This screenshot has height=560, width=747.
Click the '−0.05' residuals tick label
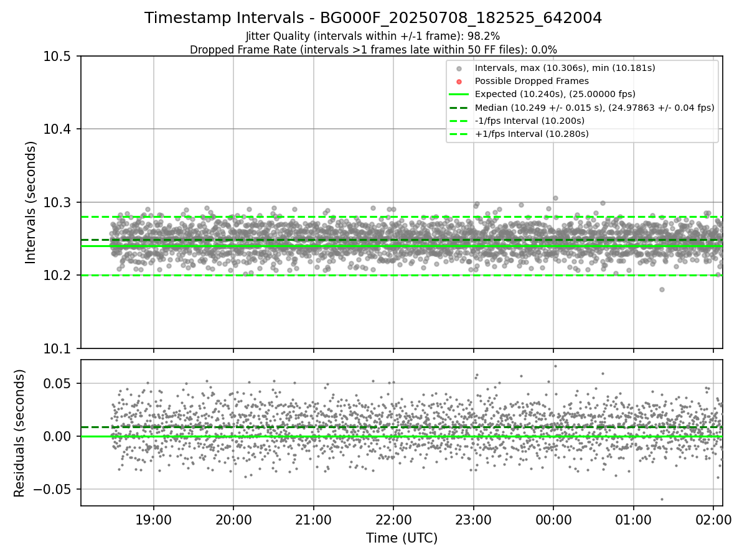pos(53,489)
